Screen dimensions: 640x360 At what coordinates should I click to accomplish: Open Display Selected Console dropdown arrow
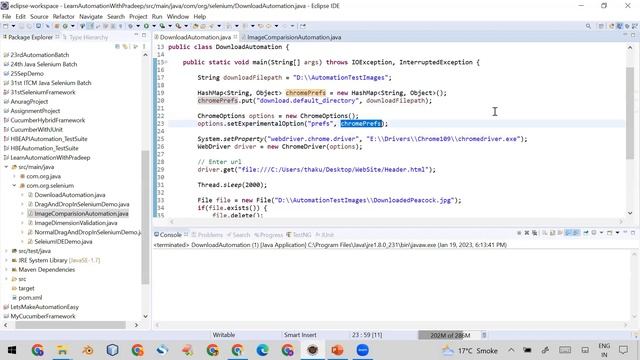tap(601, 233)
